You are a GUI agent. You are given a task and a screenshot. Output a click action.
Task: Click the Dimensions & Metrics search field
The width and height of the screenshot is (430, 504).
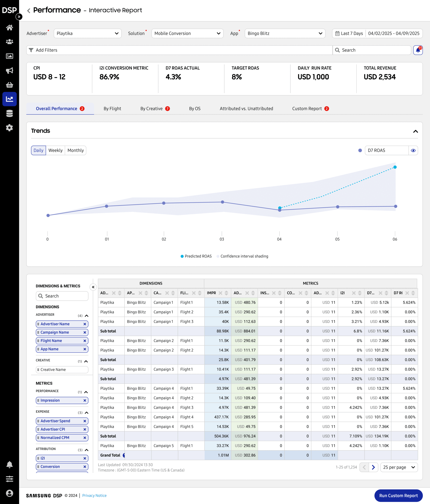coord(62,296)
